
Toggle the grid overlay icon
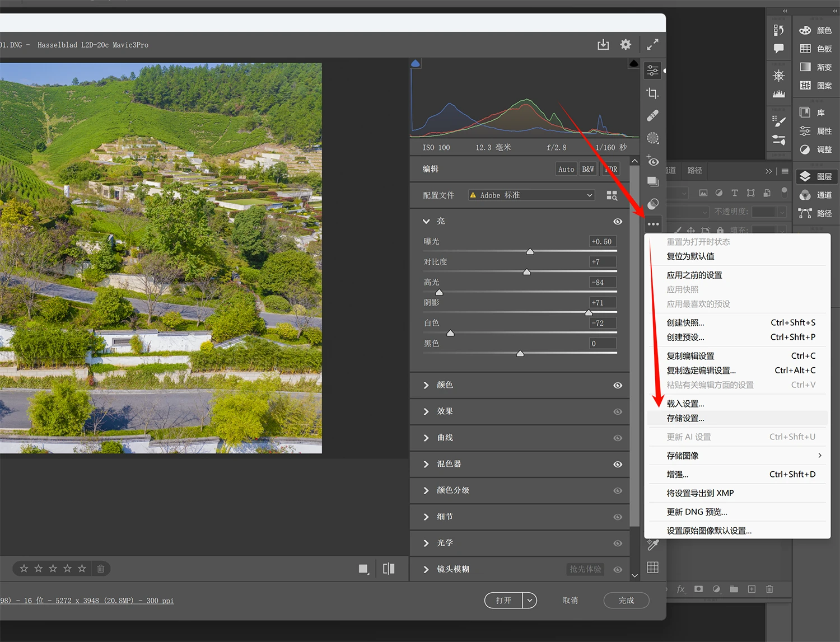pyautogui.click(x=652, y=568)
